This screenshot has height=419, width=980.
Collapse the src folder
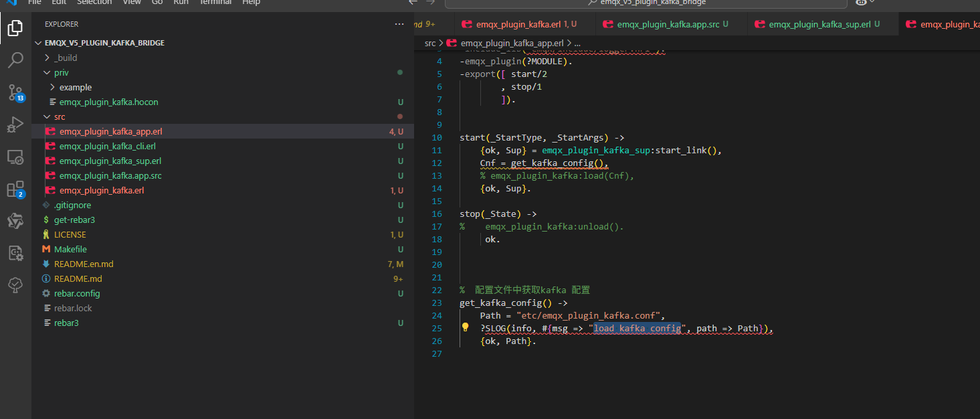47,116
